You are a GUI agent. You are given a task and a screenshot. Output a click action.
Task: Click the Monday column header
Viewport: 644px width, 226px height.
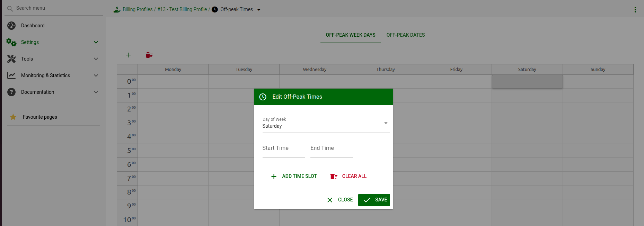pyautogui.click(x=173, y=70)
